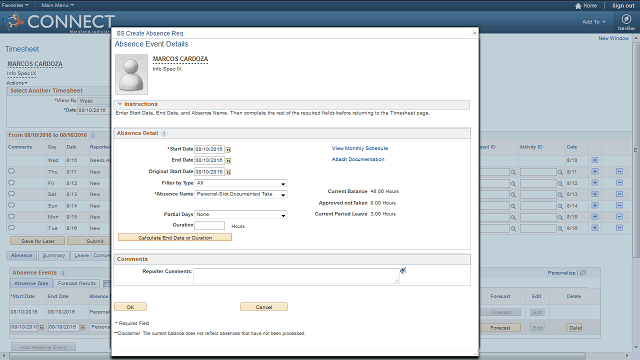
Task: Add a row with plus icon for 8/11
Action: pyautogui.click(x=595, y=171)
